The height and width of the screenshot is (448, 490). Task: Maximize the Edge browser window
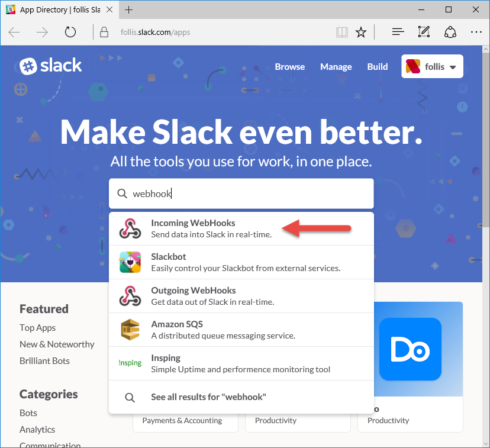(x=449, y=9)
